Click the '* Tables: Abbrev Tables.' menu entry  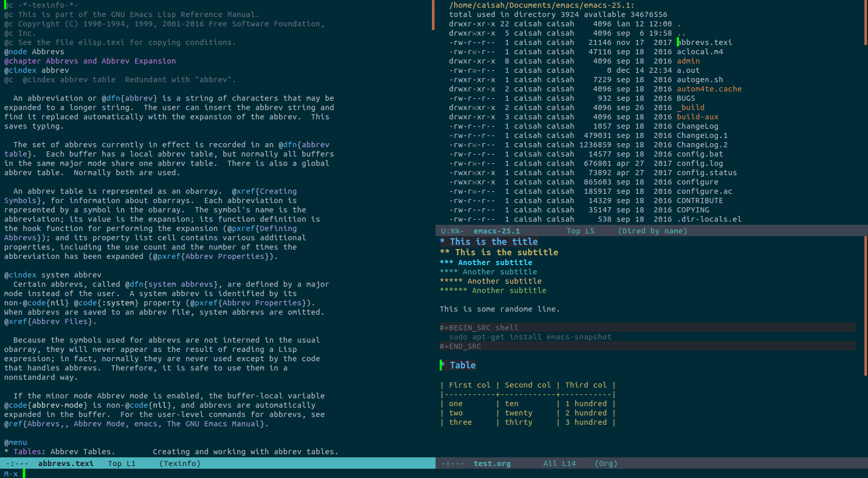(x=59, y=452)
